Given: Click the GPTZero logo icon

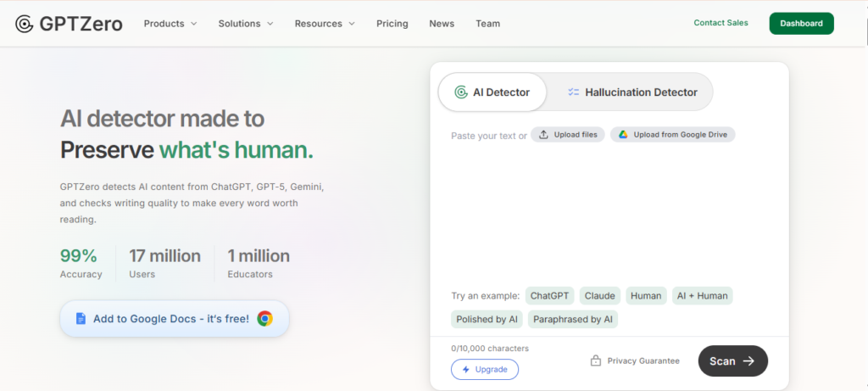Looking at the screenshot, I should 25,24.
